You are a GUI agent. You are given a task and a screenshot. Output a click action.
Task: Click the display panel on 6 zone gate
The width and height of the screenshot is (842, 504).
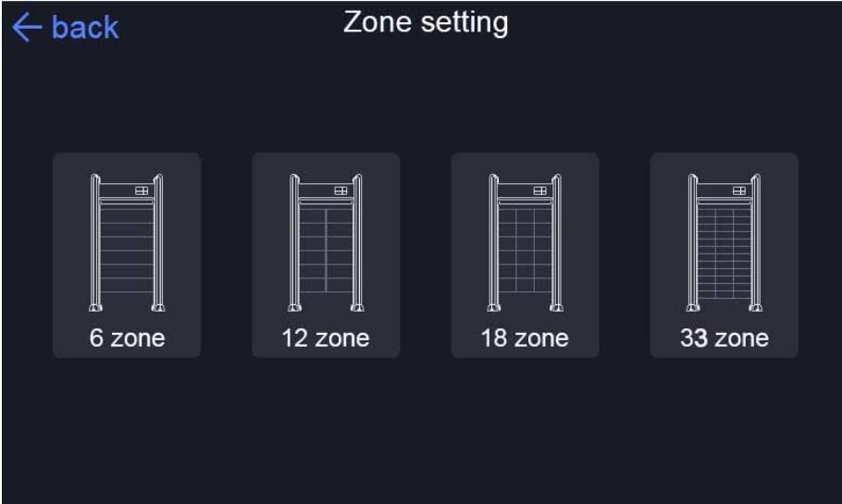142,191
